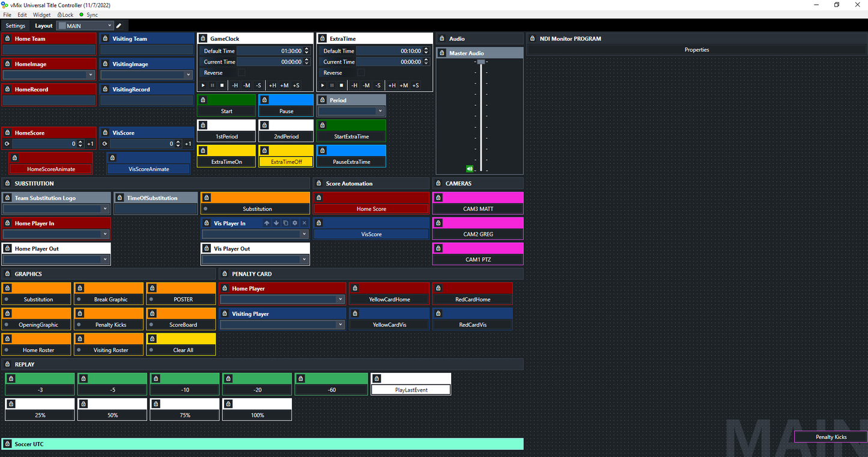The image size is (868, 457).
Task: Toggle the Master Audio speaker mute icon
Action: coord(469,168)
